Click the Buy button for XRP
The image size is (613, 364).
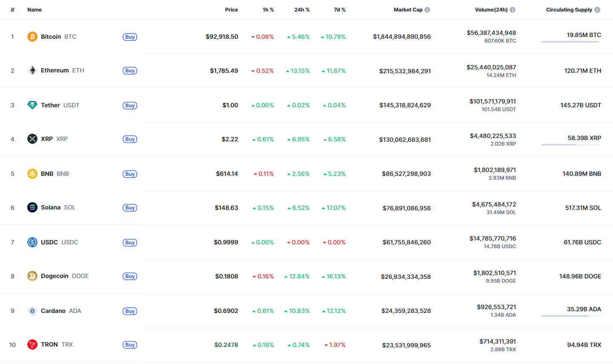130,139
